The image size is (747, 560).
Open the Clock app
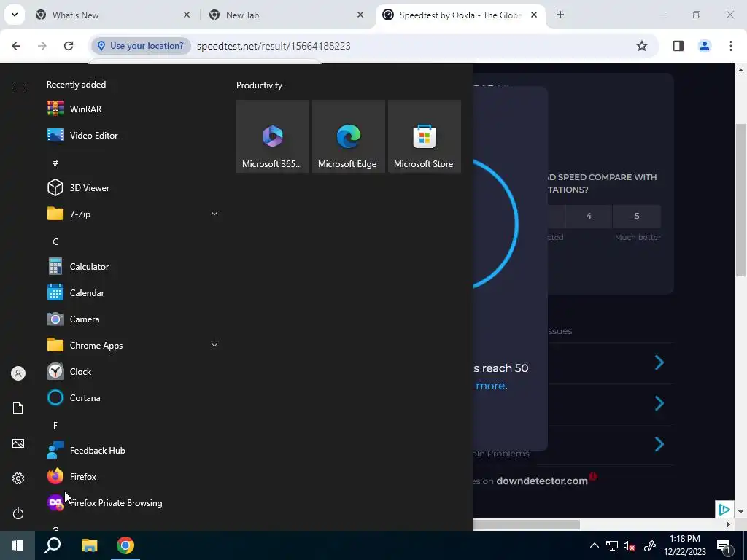click(132, 371)
